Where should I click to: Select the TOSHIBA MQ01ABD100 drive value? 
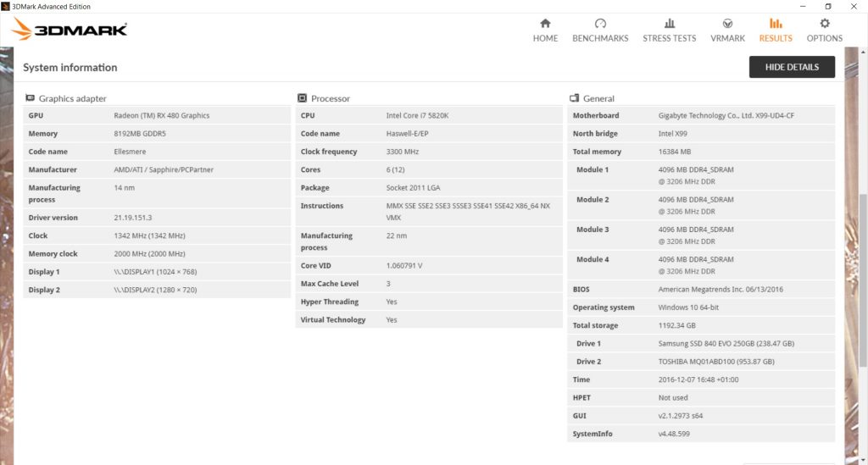pyautogui.click(x=716, y=362)
